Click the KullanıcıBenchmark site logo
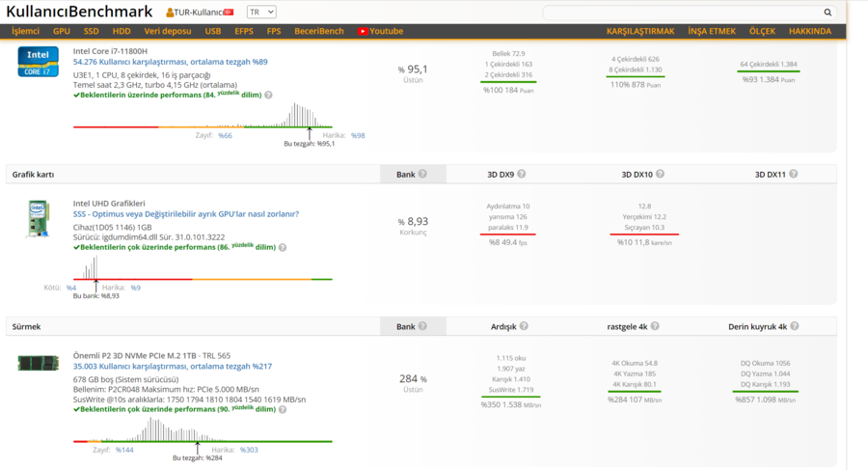Viewport: 868px width, 470px height. (79, 12)
